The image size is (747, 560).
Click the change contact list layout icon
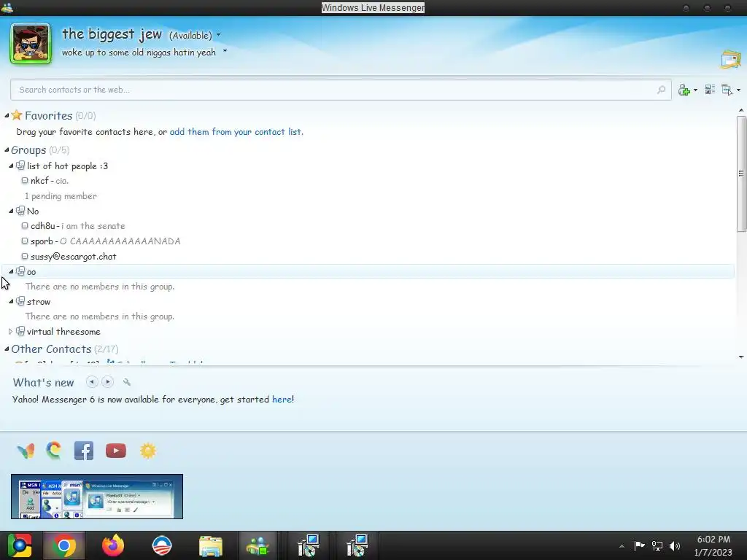click(x=710, y=90)
